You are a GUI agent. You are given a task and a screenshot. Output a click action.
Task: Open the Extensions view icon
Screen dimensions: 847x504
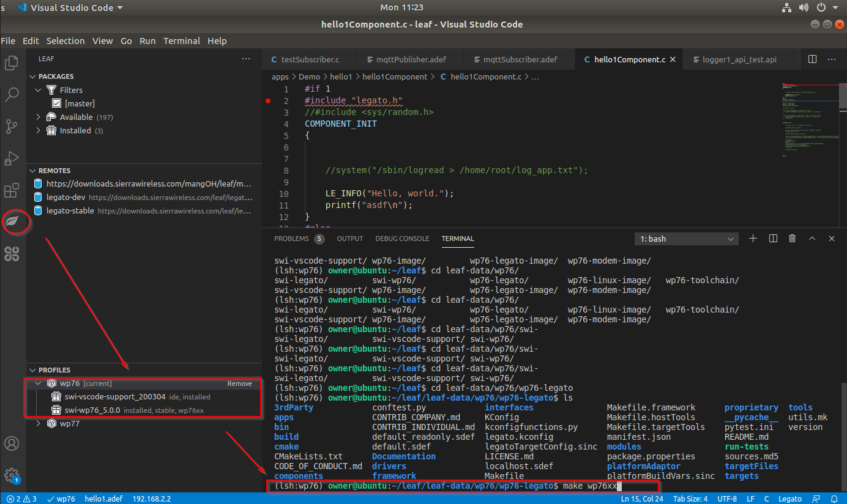point(12,191)
